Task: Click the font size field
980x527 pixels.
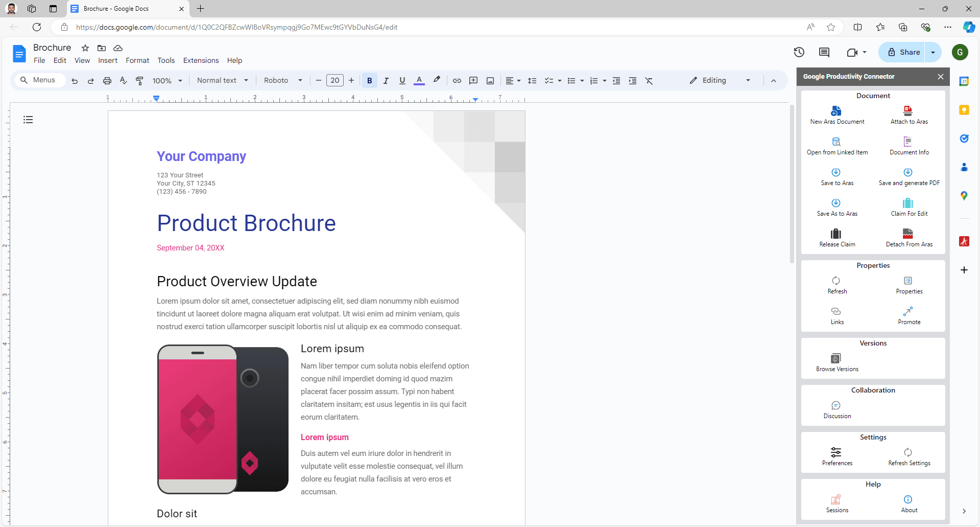Action: pyautogui.click(x=335, y=81)
